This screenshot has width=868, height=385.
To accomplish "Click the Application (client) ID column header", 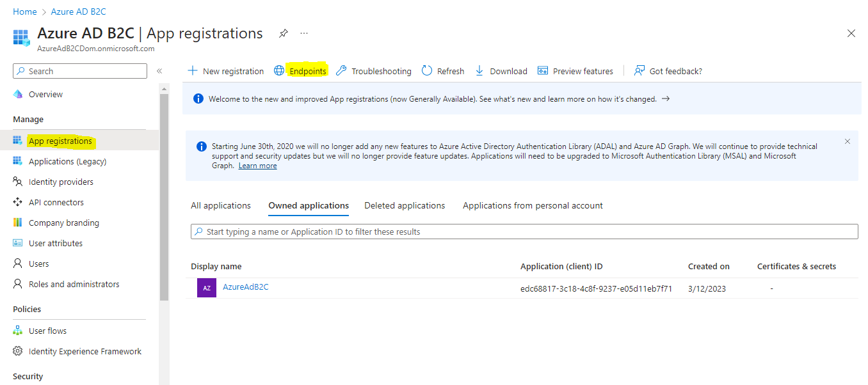I will pyautogui.click(x=561, y=266).
